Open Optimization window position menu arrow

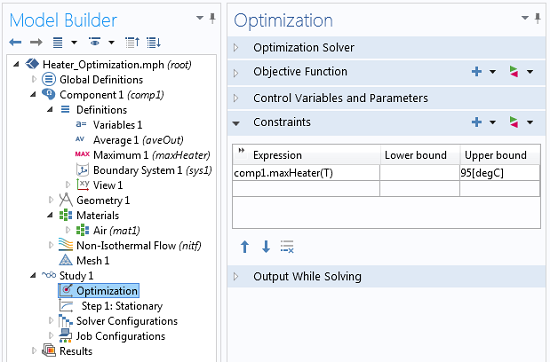click(x=525, y=18)
